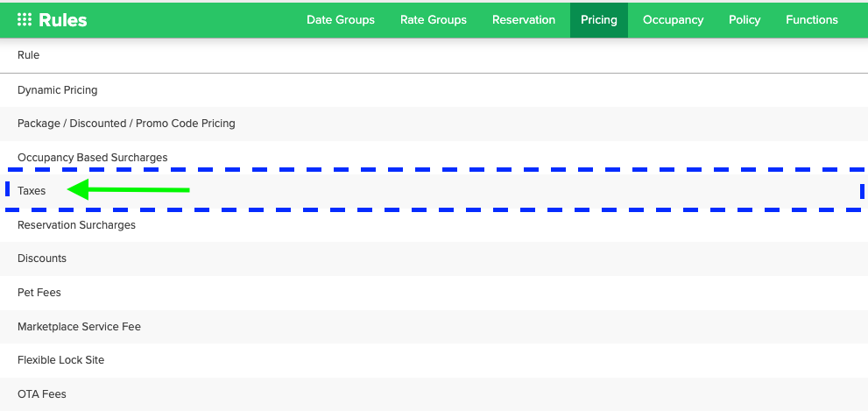Open the Policy tab
Screen dimensions: 868x411
click(745, 19)
